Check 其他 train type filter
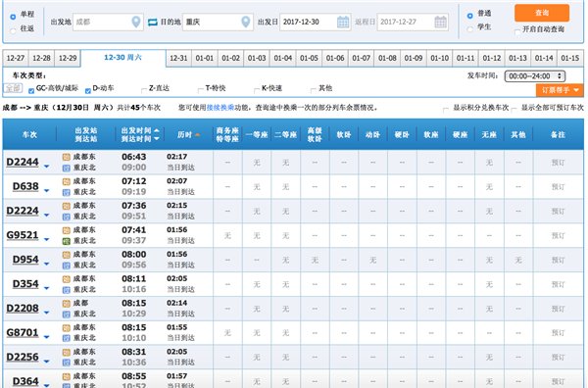This screenshot has width=588, height=388. tap(313, 90)
